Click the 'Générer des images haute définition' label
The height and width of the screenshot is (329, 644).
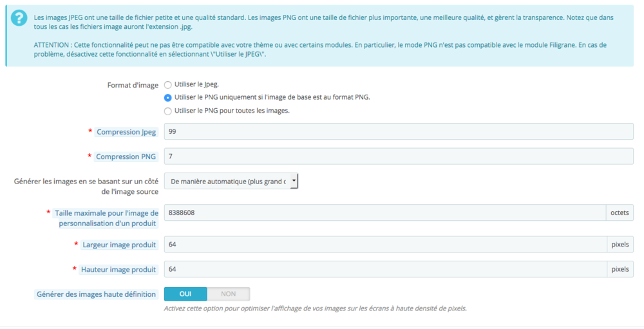(x=96, y=294)
